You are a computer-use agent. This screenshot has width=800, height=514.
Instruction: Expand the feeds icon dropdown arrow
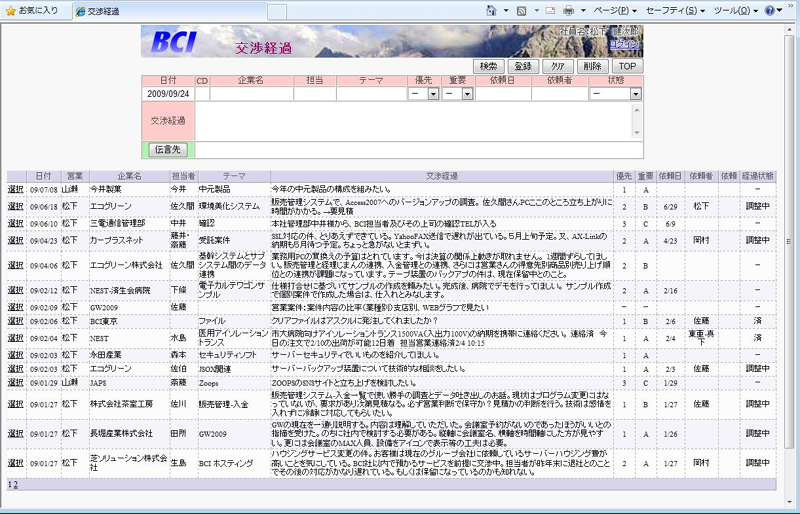click(536, 10)
